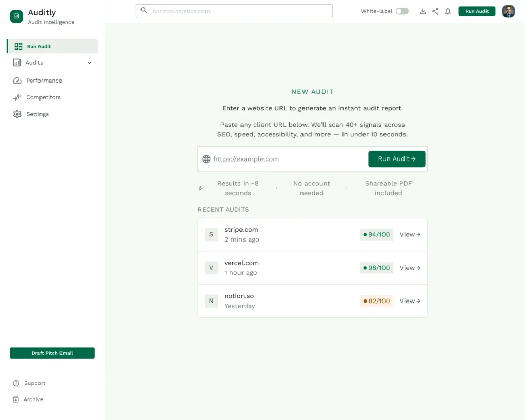This screenshot has width=525, height=420.
Task: Click the Competitors arrows icon
Action: point(17,97)
